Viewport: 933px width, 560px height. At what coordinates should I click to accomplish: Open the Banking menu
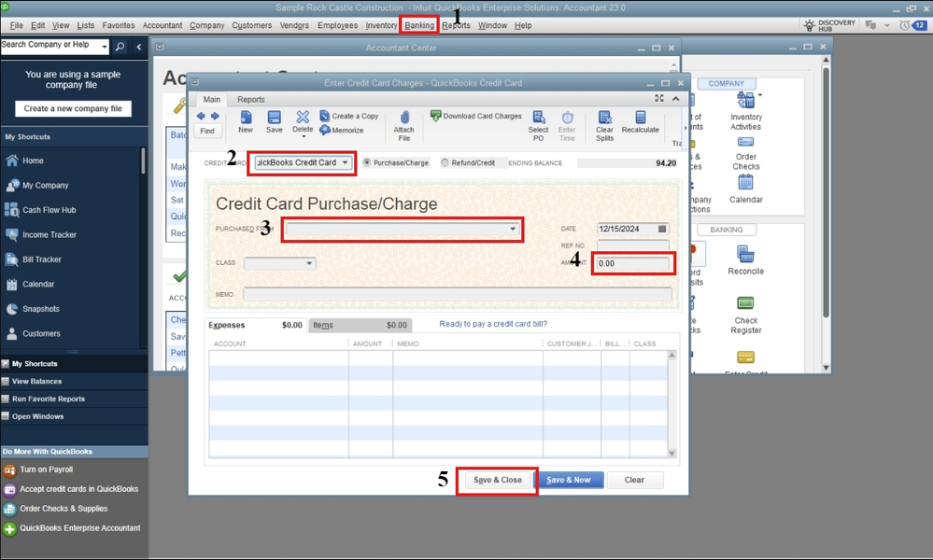[x=419, y=25]
